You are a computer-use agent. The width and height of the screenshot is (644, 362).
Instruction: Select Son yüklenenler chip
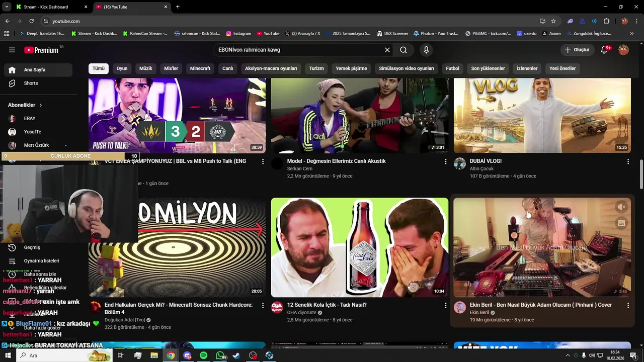(488, 68)
